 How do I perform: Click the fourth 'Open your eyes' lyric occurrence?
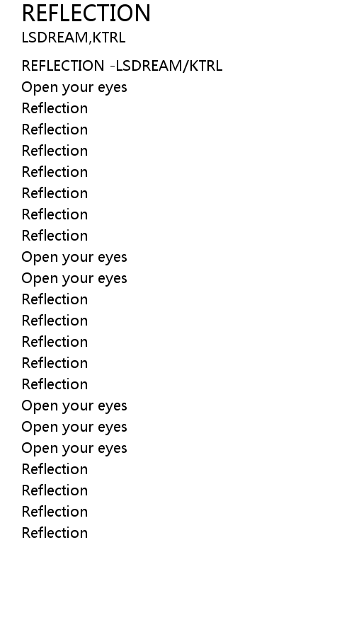[74, 406]
